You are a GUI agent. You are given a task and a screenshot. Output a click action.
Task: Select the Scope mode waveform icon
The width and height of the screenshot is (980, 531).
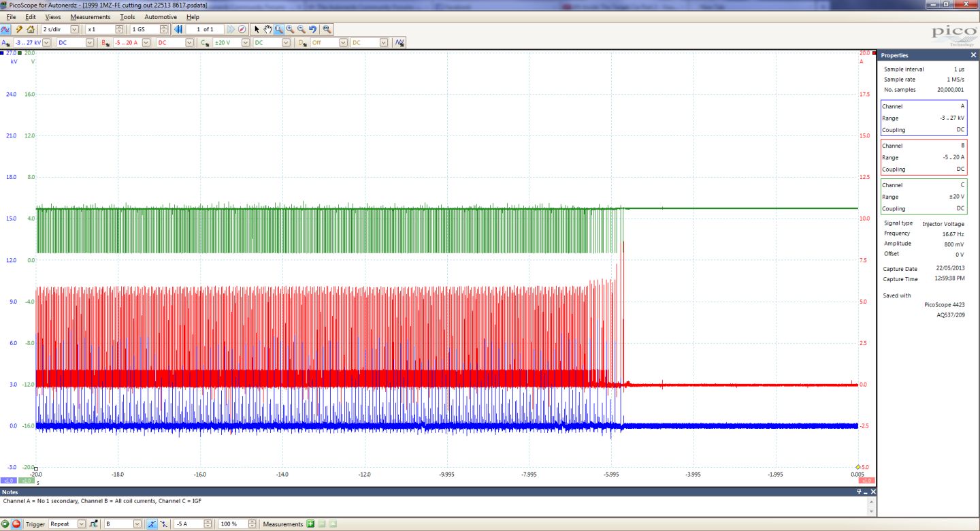(5, 29)
